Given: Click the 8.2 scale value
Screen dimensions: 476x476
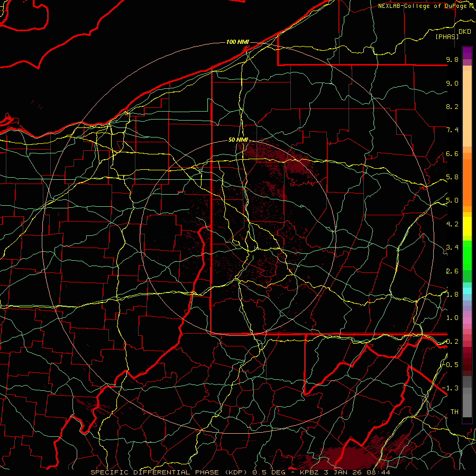Looking at the screenshot, I should (452, 106).
